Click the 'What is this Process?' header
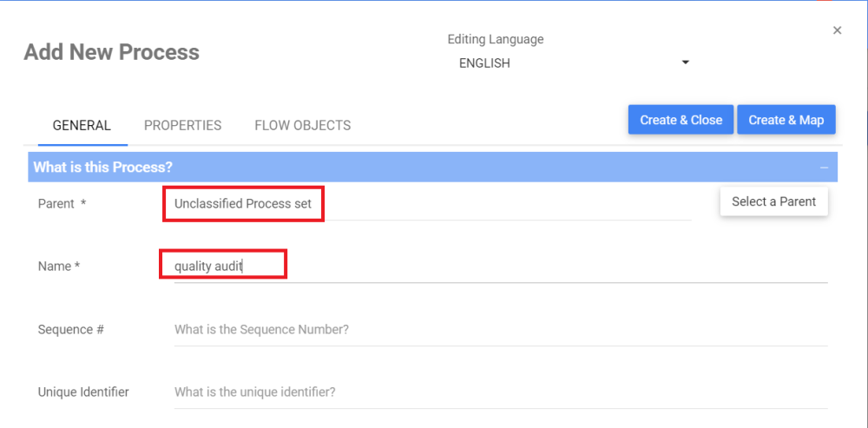Screen dimensions: 868x428 103,167
